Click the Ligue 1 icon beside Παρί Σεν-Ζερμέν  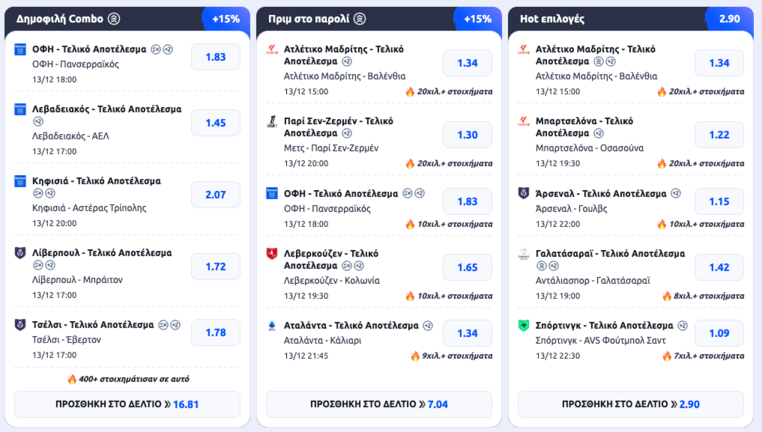(272, 121)
